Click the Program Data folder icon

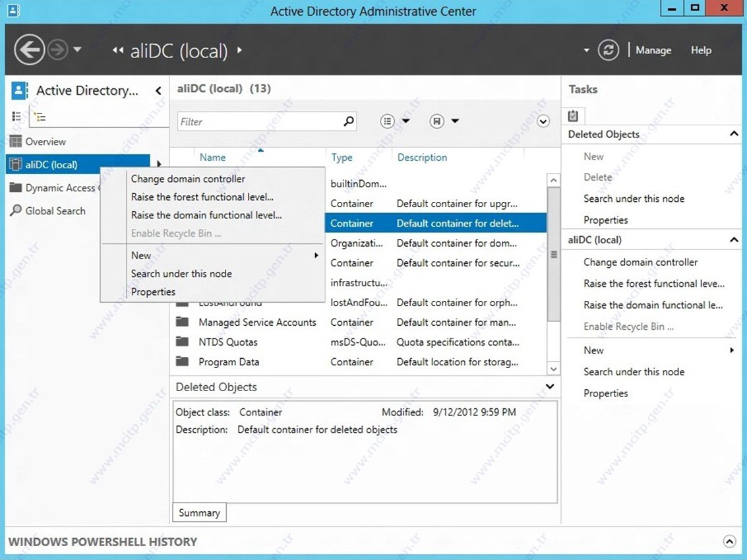coord(182,361)
